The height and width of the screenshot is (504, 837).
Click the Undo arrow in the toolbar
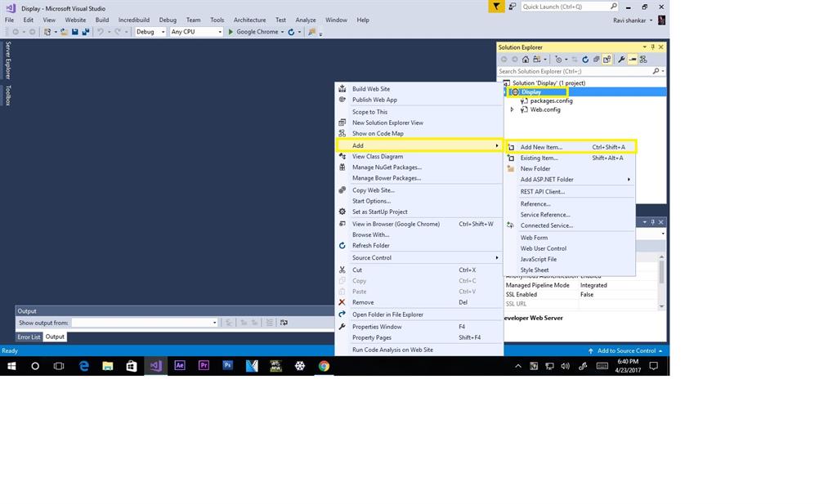click(x=100, y=32)
